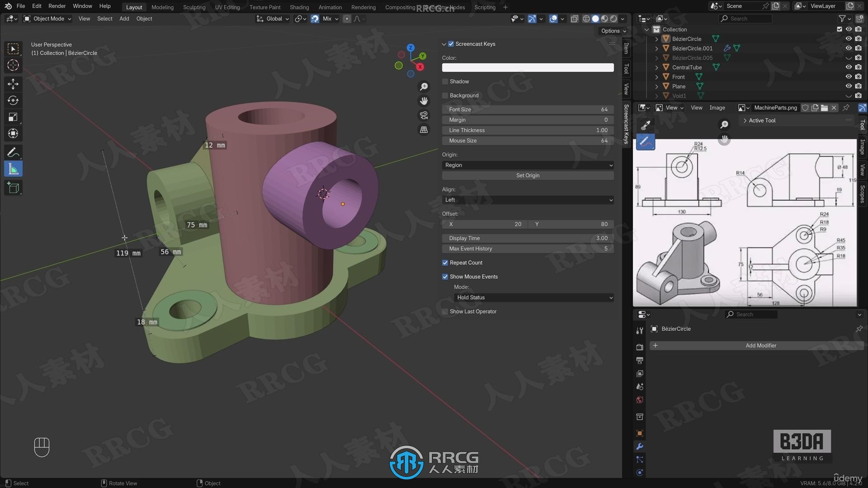Switch to wireframe shading

click(x=586, y=19)
